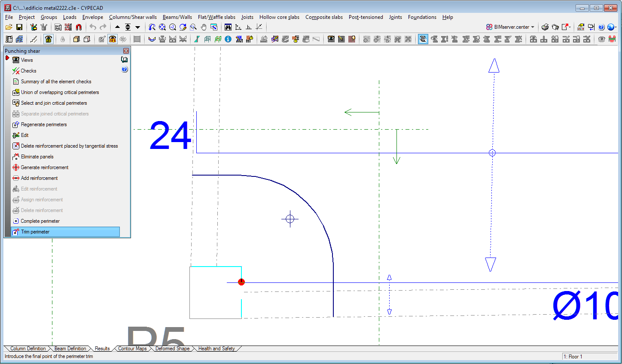This screenshot has width=622, height=364.
Task: Open the Foundations menu
Action: click(422, 17)
